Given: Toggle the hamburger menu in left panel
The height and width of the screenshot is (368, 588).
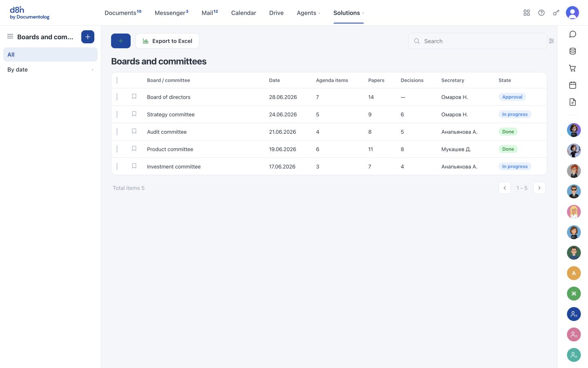Looking at the screenshot, I should click(x=10, y=36).
